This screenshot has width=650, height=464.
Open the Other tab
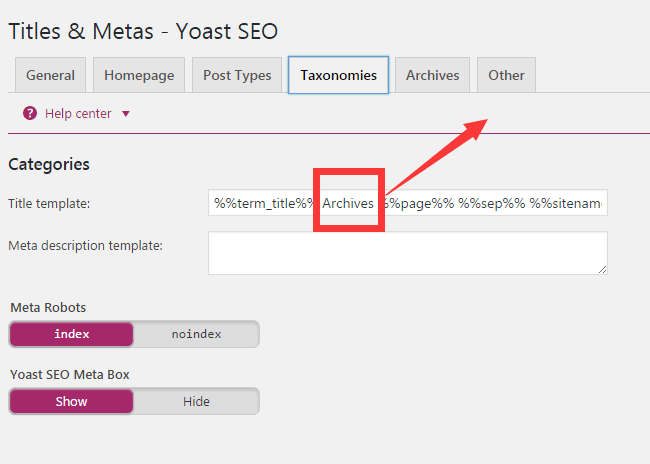(506, 75)
